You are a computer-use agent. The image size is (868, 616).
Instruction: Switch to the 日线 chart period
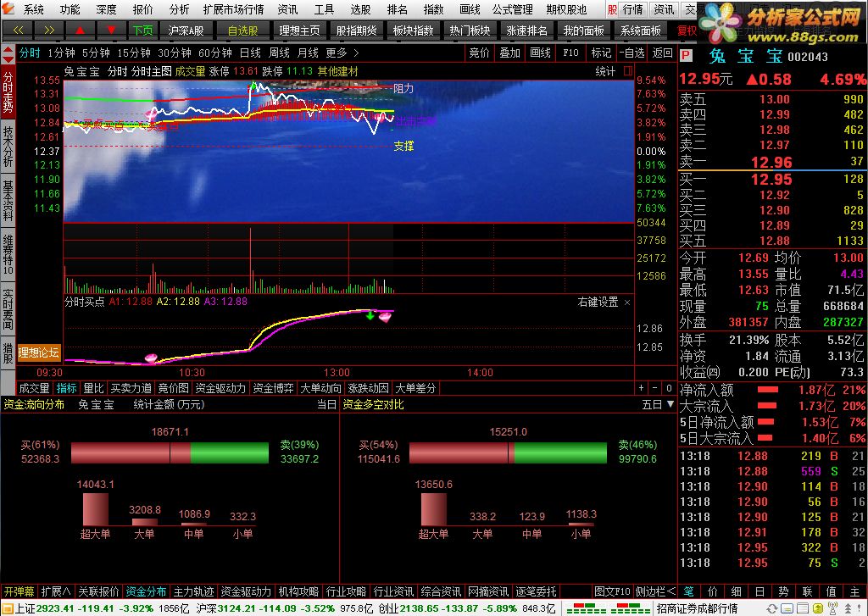pyautogui.click(x=250, y=53)
